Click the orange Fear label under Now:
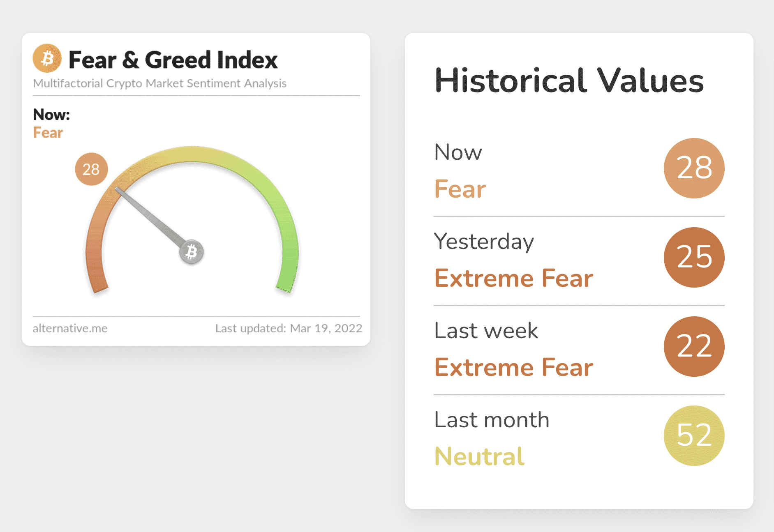 pos(48,133)
